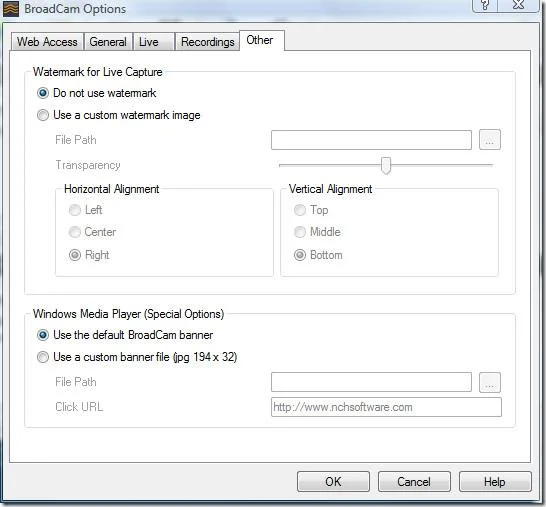The image size is (546, 507).
Task: Select Right horizontal alignment
Action: coord(89,255)
